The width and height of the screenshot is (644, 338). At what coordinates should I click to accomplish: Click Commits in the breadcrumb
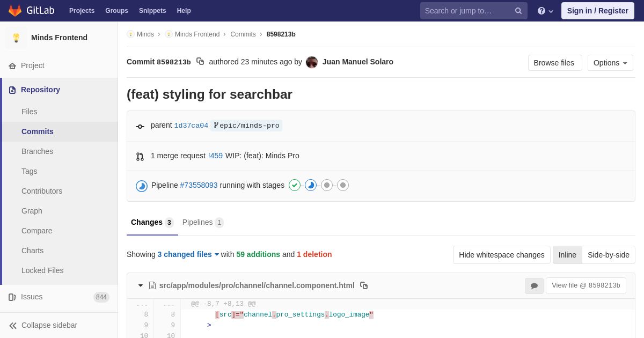pos(243,34)
